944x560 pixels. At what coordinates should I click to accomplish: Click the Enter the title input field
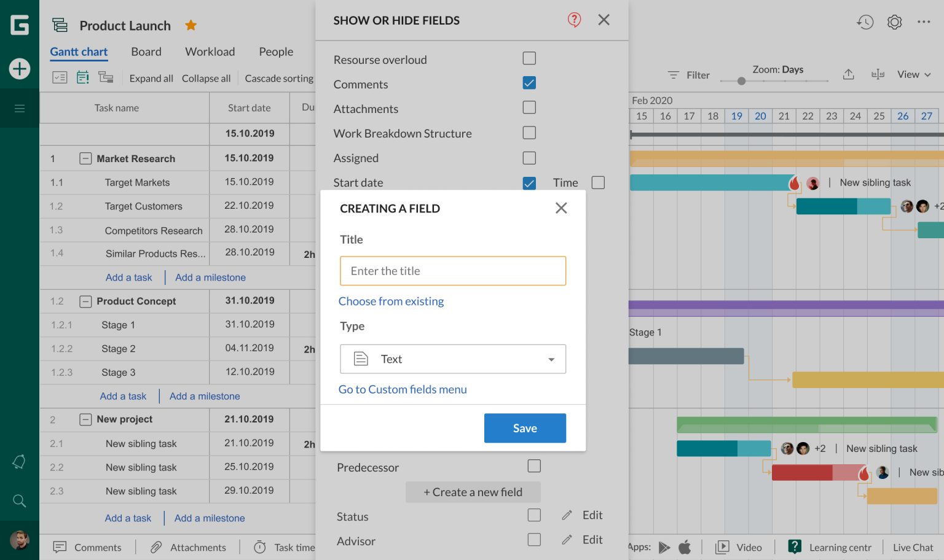point(452,271)
